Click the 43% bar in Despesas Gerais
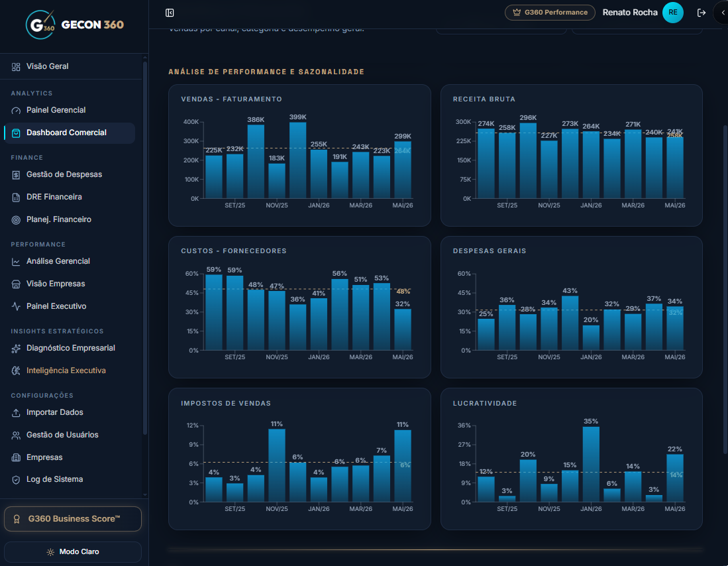This screenshot has height=566, width=728. pyautogui.click(x=570, y=323)
